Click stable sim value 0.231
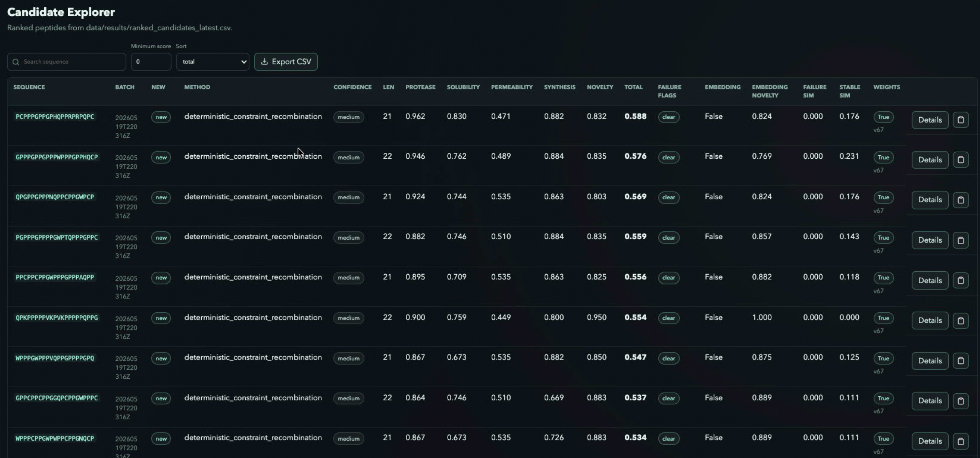Viewport: 980px width, 458px height. (x=849, y=156)
